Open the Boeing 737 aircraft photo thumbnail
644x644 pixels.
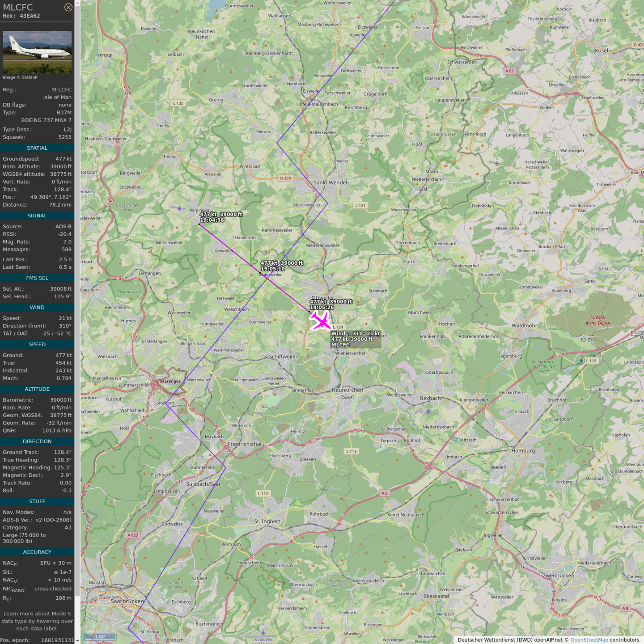(37, 52)
